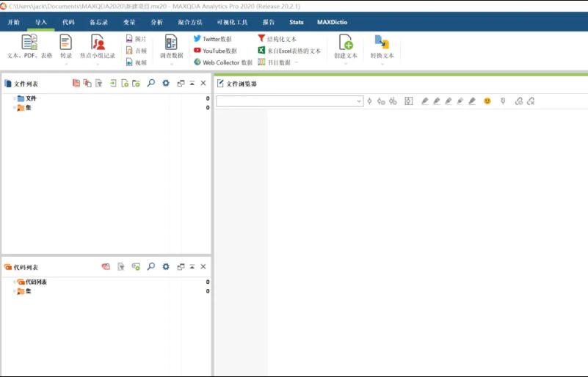Expand the 转录 dropdown arrow
The width and height of the screenshot is (588, 377).
pos(66,64)
